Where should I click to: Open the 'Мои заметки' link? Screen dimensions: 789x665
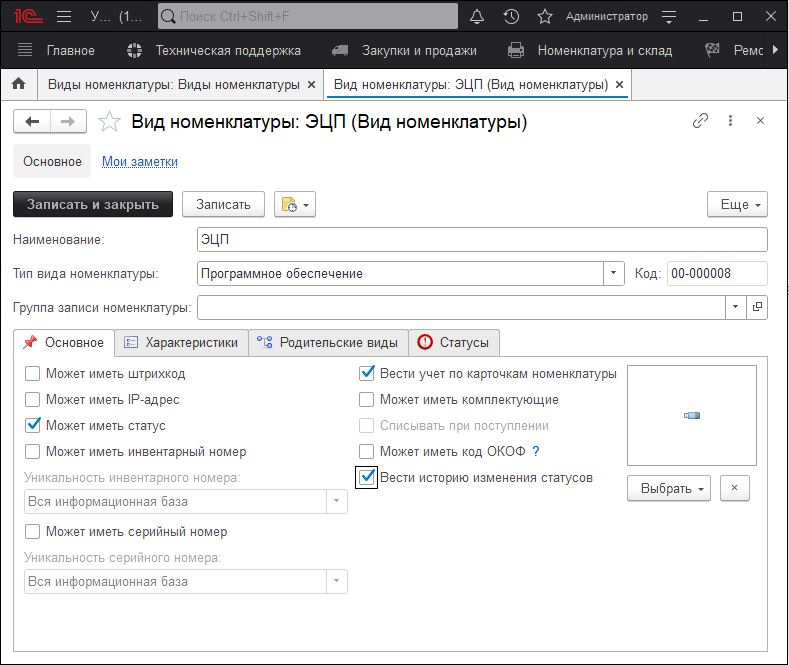pyautogui.click(x=140, y=161)
